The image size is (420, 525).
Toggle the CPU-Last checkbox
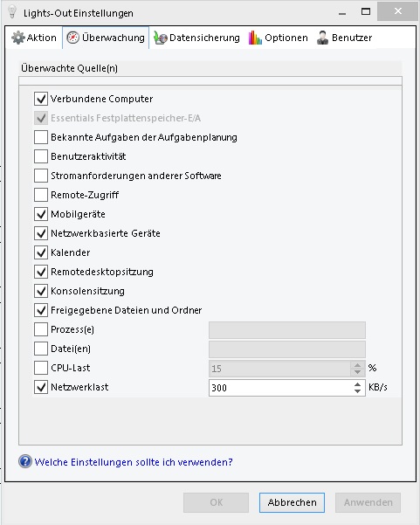[x=41, y=368]
